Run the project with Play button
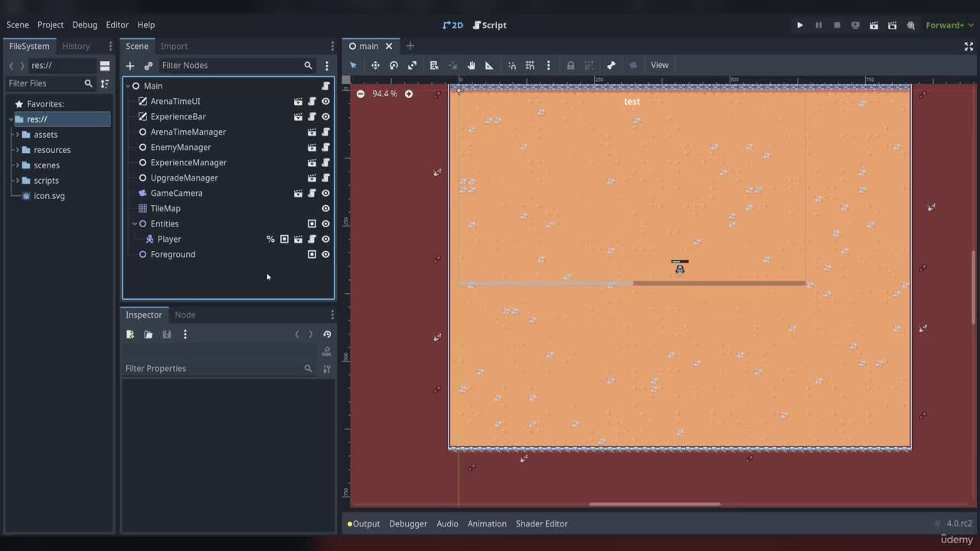The image size is (980, 551). [x=799, y=25]
